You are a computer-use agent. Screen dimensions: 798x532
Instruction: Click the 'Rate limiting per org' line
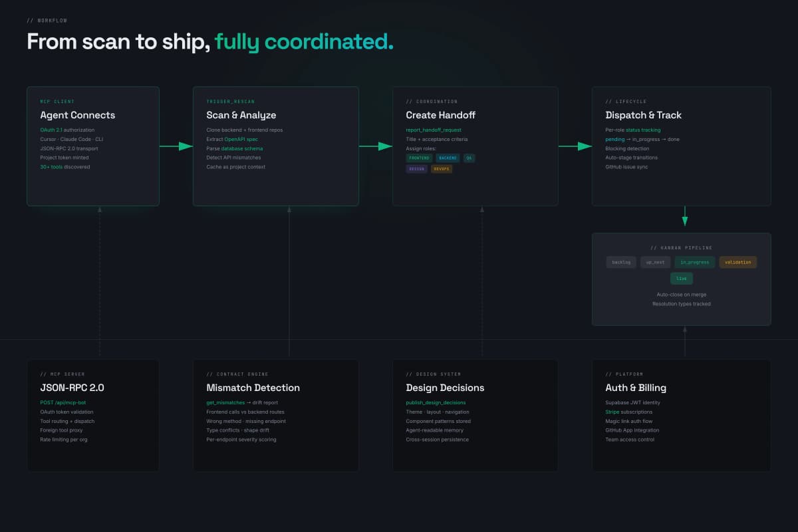click(65, 440)
